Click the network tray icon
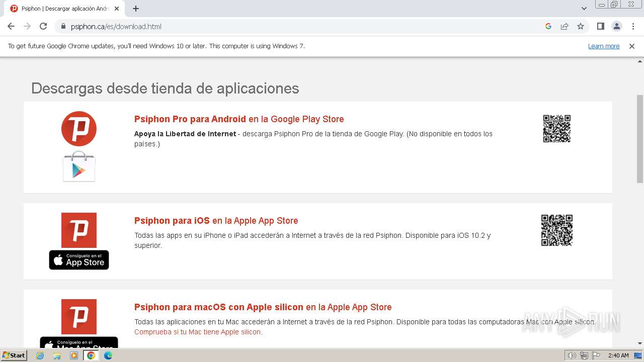The width and height of the screenshot is (644, 362). (x=584, y=355)
